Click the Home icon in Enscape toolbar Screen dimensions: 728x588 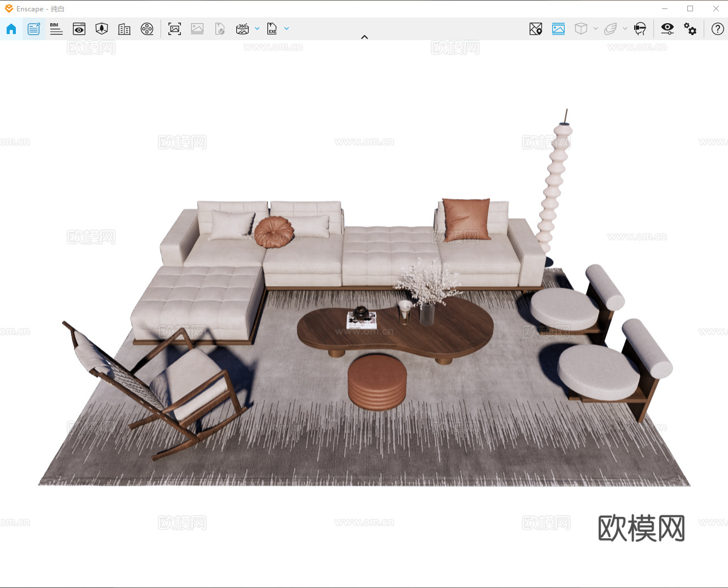[11, 29]
